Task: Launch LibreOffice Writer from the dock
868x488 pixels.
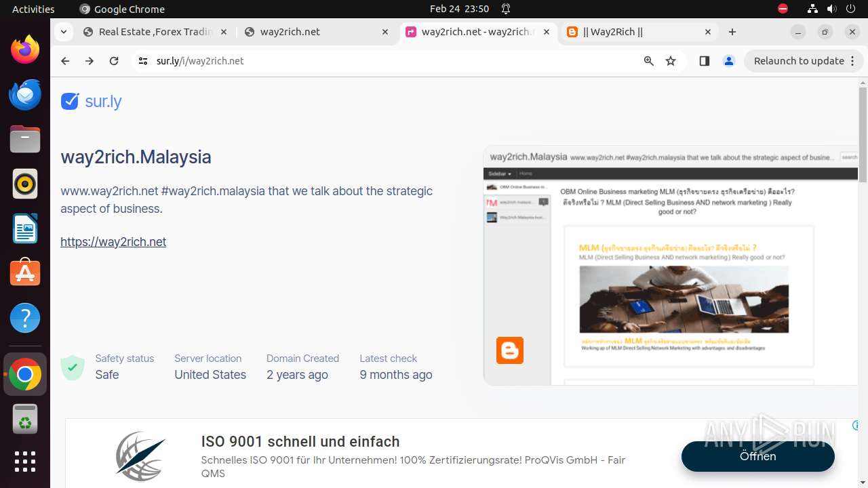Action: (25, 229)
